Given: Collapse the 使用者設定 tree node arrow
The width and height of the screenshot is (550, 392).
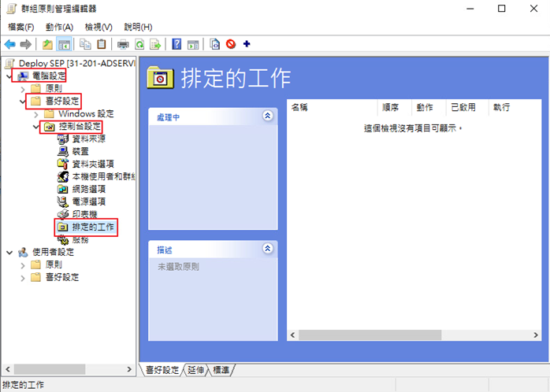Looking at the screenshot, I should click(x=9, y=253).
